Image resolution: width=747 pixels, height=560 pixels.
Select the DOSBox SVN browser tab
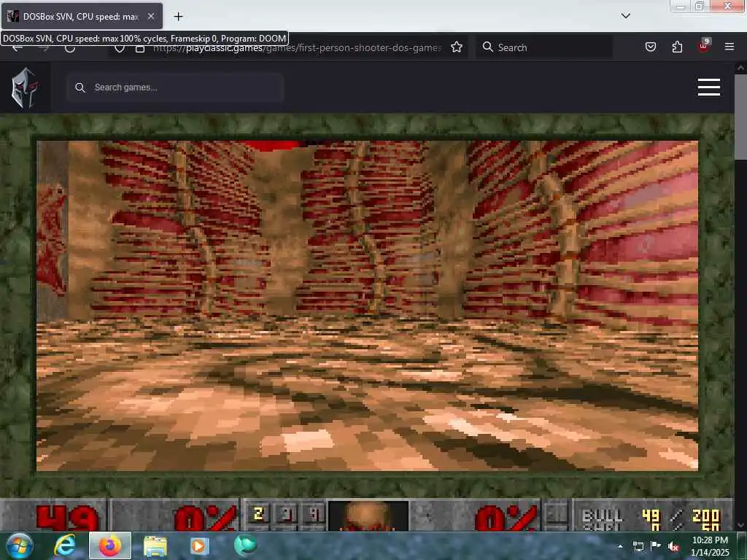tap(81, 16)
